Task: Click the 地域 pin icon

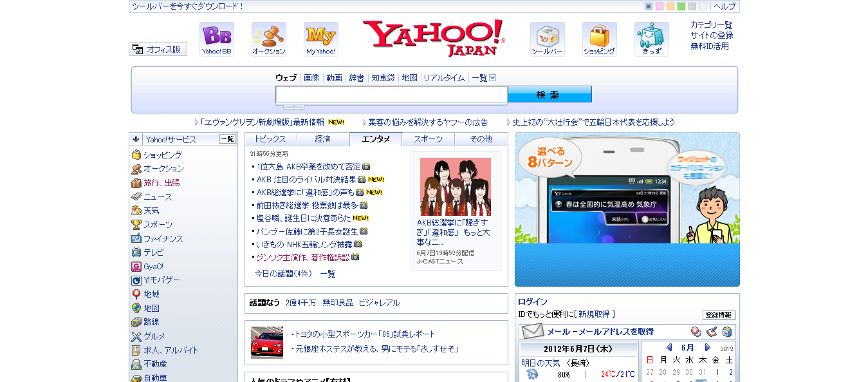Action: click(x=136, y=294)
